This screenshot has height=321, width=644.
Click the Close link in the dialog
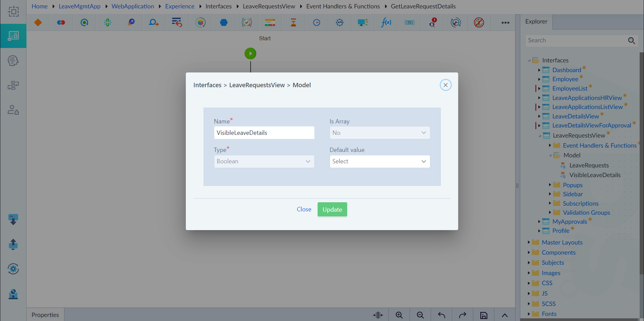click(x=304, y=209)
